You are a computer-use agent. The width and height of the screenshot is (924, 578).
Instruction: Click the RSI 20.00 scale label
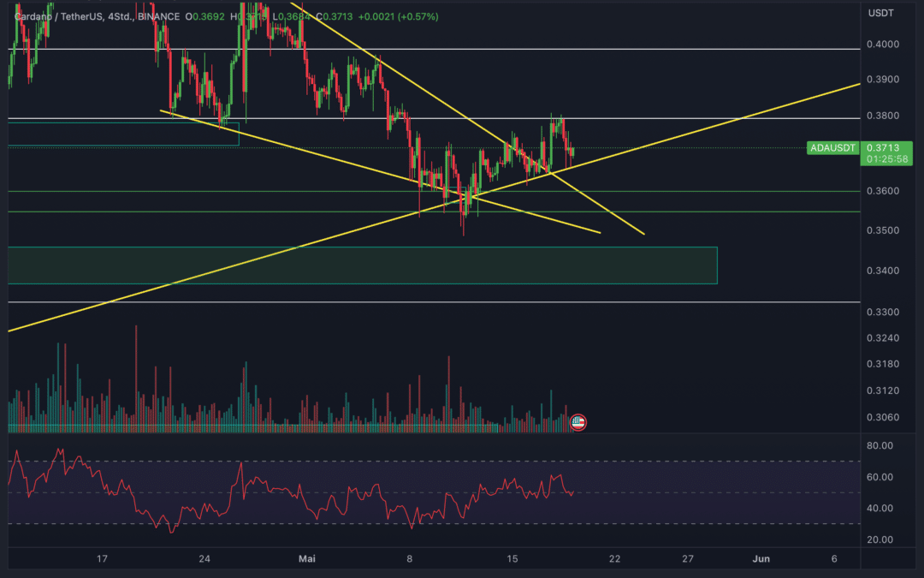click(880, 539)
